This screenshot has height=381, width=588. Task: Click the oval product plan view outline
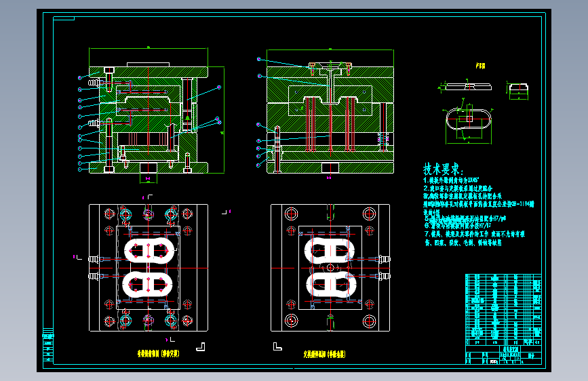(469, 119)
